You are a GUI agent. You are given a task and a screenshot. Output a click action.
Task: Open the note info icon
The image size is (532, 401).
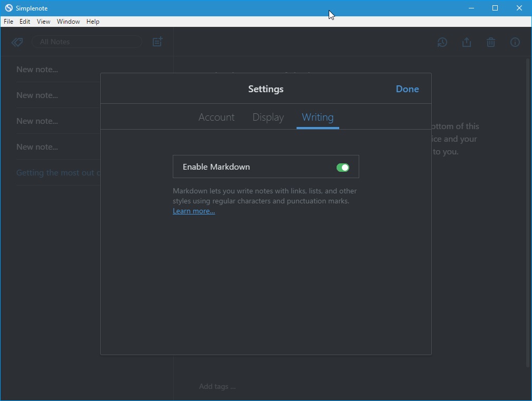pyautogui.click(x=515, y=42)
